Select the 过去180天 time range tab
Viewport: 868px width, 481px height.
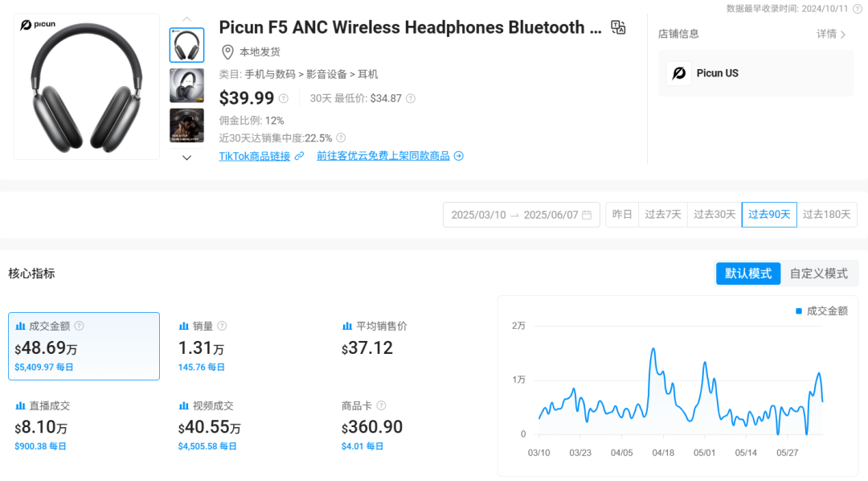pos(826,215)
